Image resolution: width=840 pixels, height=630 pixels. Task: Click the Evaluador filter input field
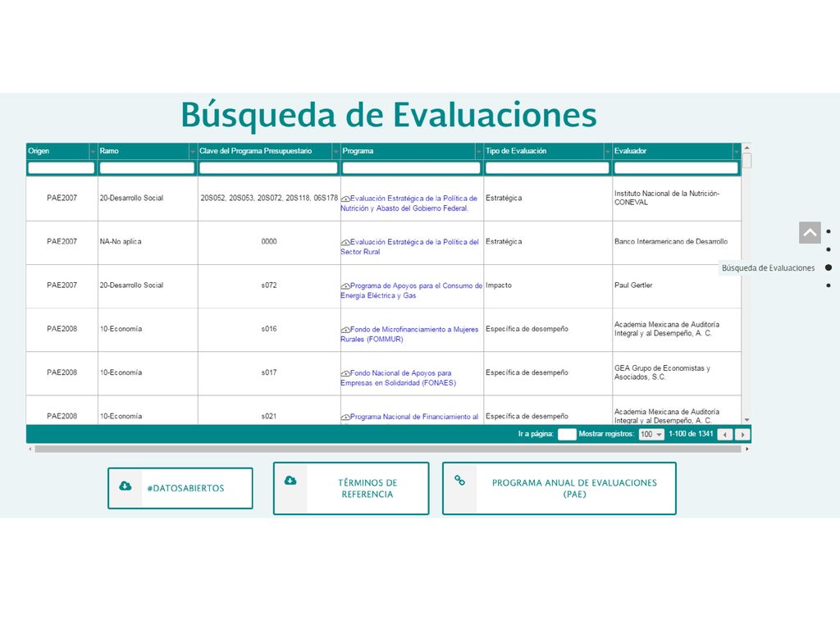pos(676,168)
